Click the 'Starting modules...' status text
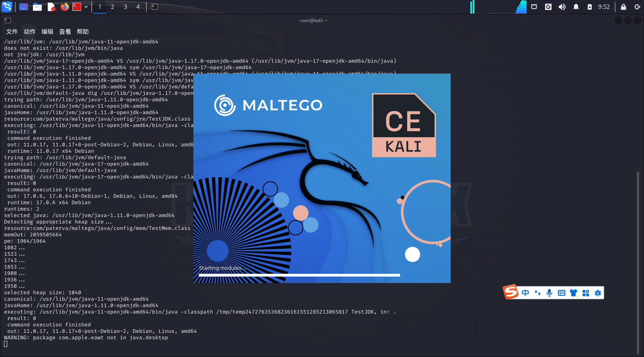644x357 pixels. pos(222,268)
